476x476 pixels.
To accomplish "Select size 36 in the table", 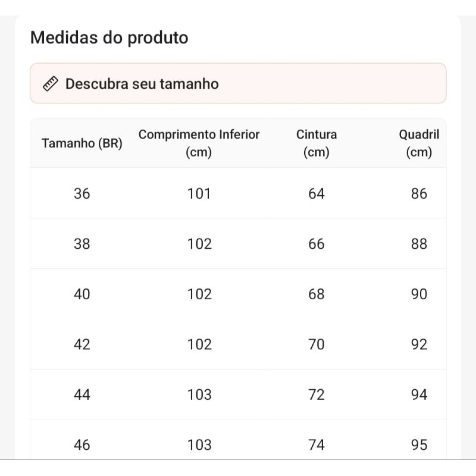I will tap(82, 193).
